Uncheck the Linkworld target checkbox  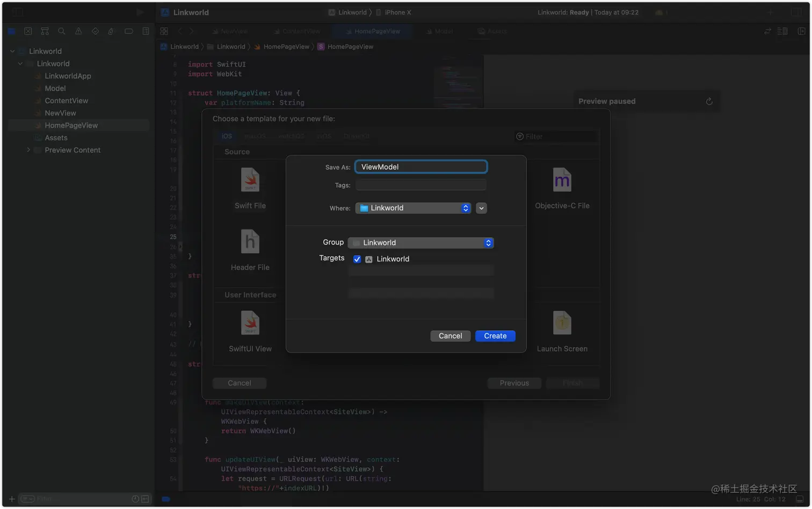tap(357, 259)
